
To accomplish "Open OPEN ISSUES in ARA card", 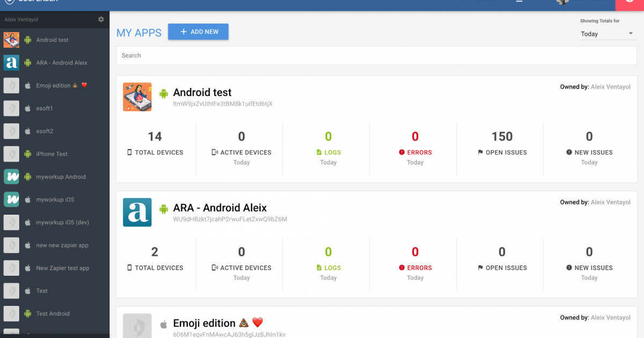I will click(x=502, y=259).
